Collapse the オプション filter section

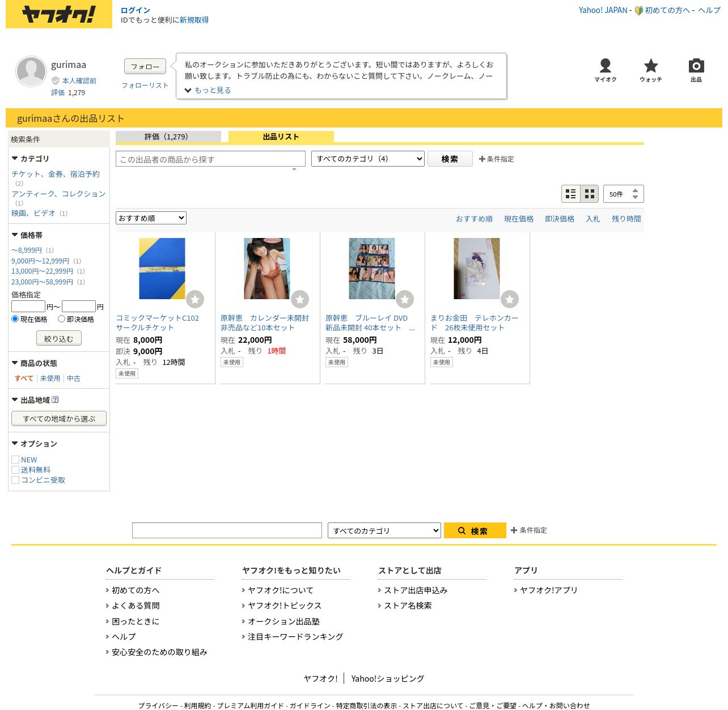pyautogui.click(x=35, y=444)
